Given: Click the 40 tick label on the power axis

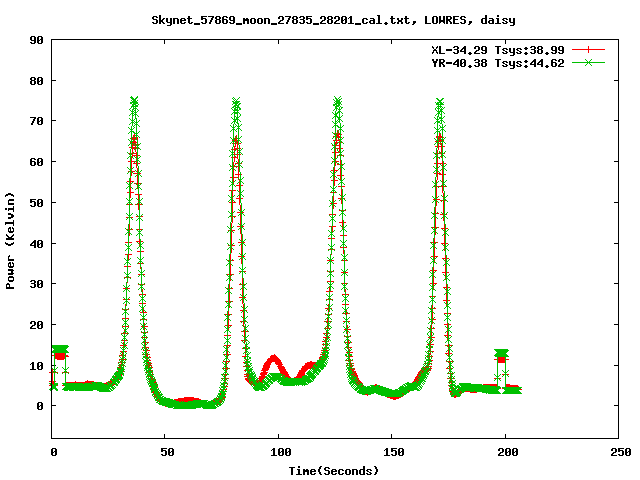Looking at the screenshot, I should (36, 244).
